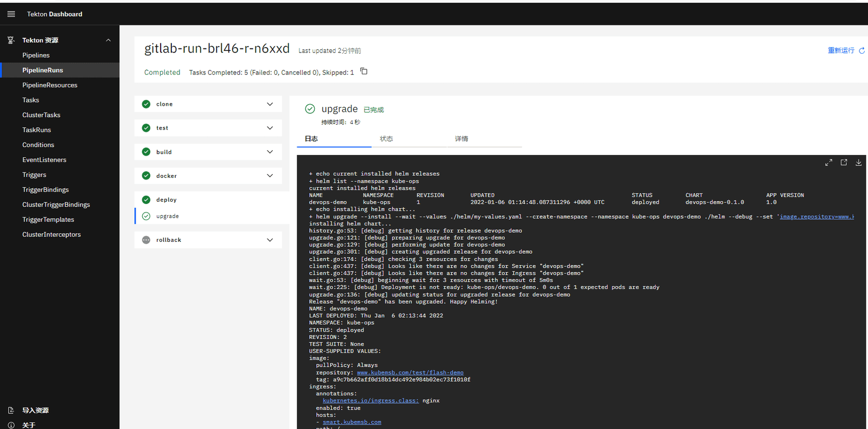Open Conditions in sidebar
The width and height of the screenshot is (868, 429).
(x=39, y=145)
